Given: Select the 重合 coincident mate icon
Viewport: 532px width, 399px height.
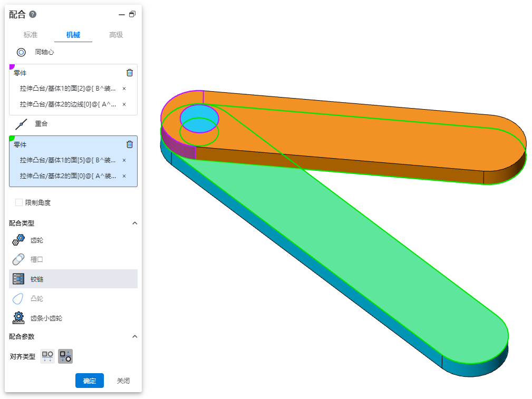Looking at the screenshot, I should point(21,124).
